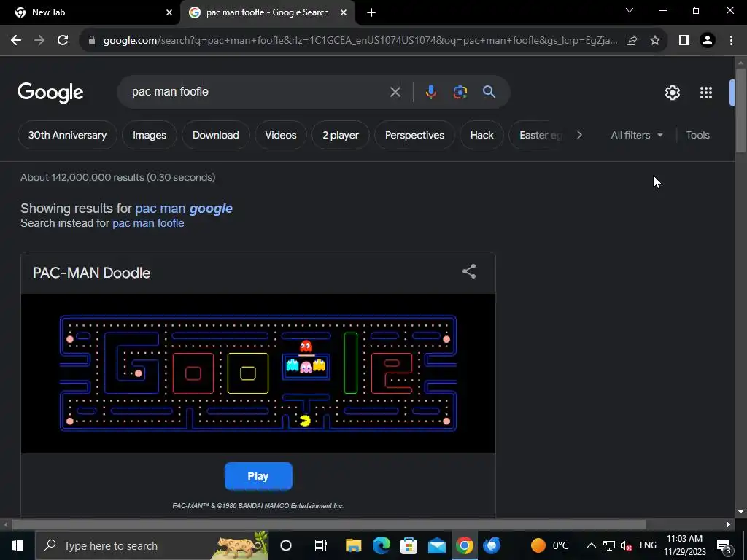Open Cortana circle on the taskbar
Screen dimensions: 747x560
pos(286,545)
